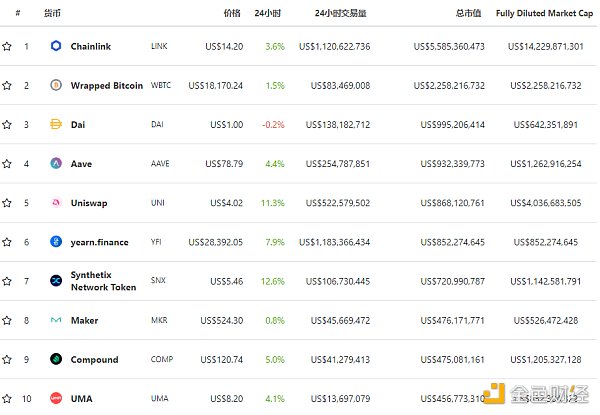Click the Dai coin logo icon
600x415 pixels.
pyautogui.click(x=56, y=125)
